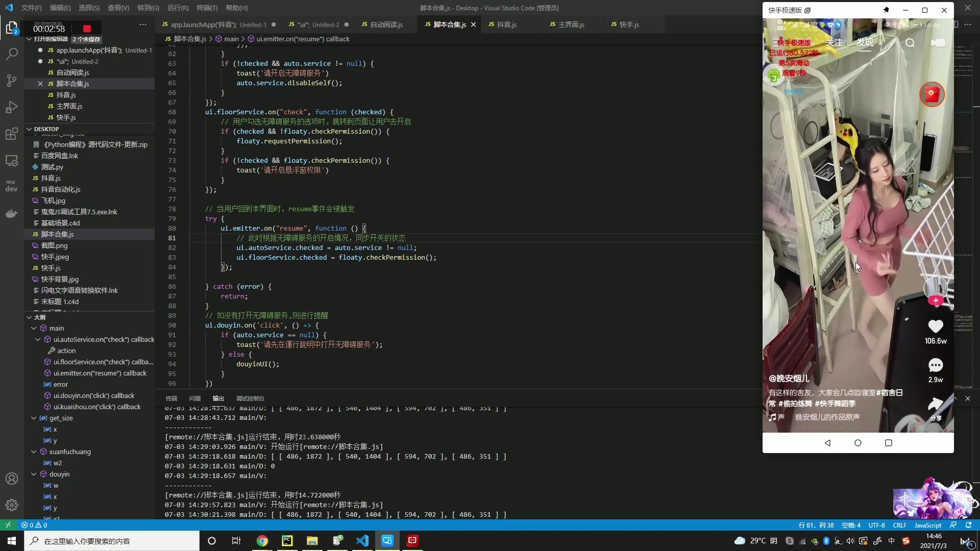Collapse the xuanfuchuang outline node
980x551 pixels.
(x=34, y=452)
